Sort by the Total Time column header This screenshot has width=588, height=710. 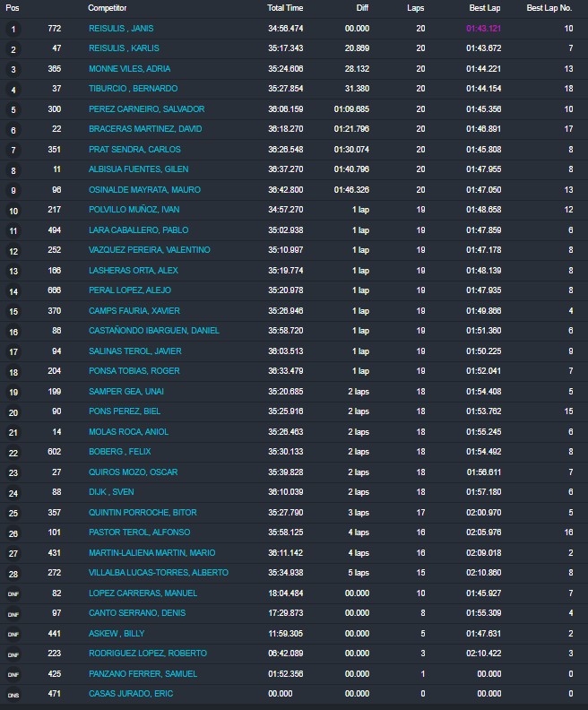pos(284,7)
